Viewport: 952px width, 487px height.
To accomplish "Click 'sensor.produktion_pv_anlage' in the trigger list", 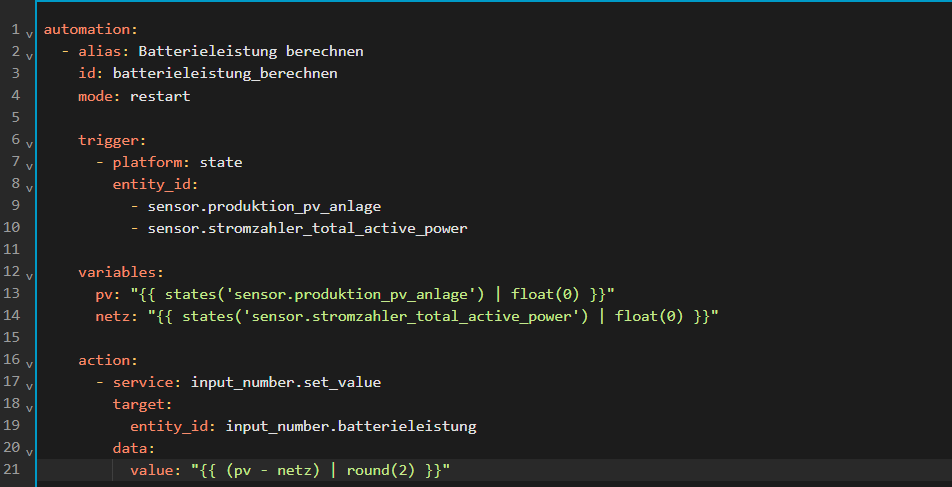I will point(264,206).
